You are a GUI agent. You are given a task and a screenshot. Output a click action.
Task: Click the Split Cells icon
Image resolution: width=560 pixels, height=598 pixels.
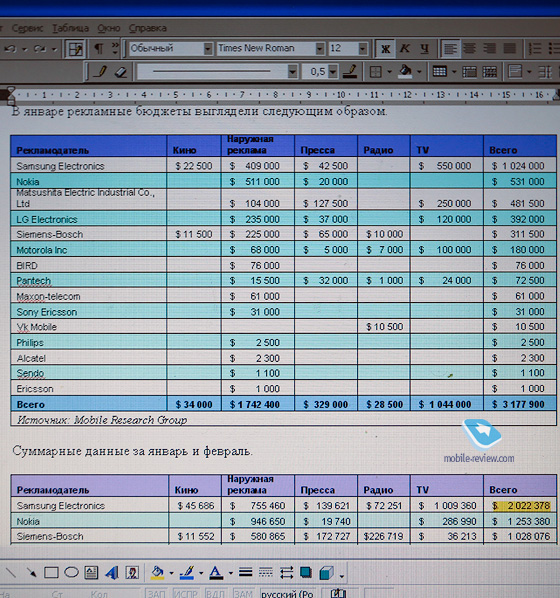point(490,71)
